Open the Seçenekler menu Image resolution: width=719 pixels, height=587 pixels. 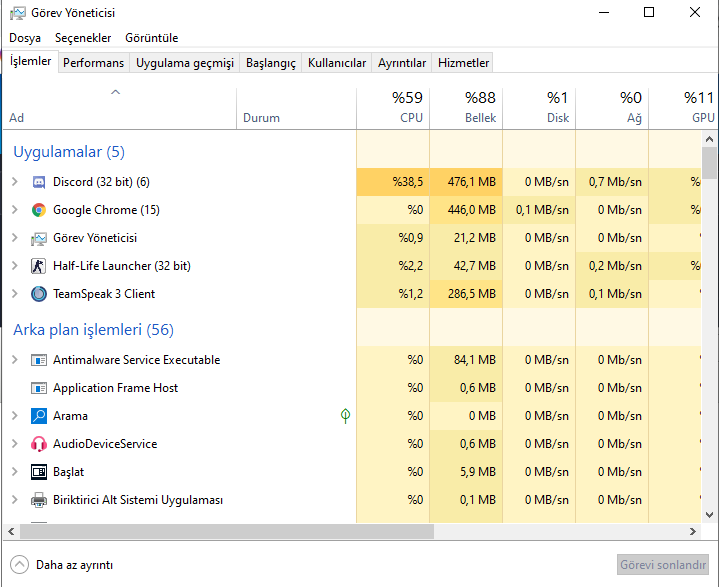(83, 38)
